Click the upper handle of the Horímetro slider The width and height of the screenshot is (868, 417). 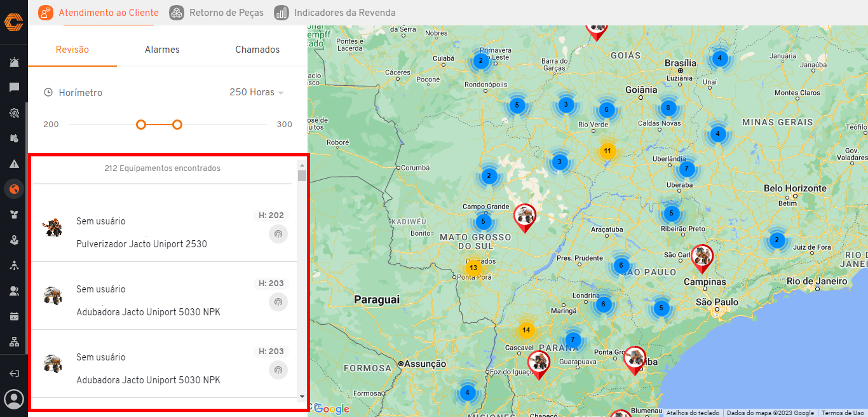pos(177,125)
